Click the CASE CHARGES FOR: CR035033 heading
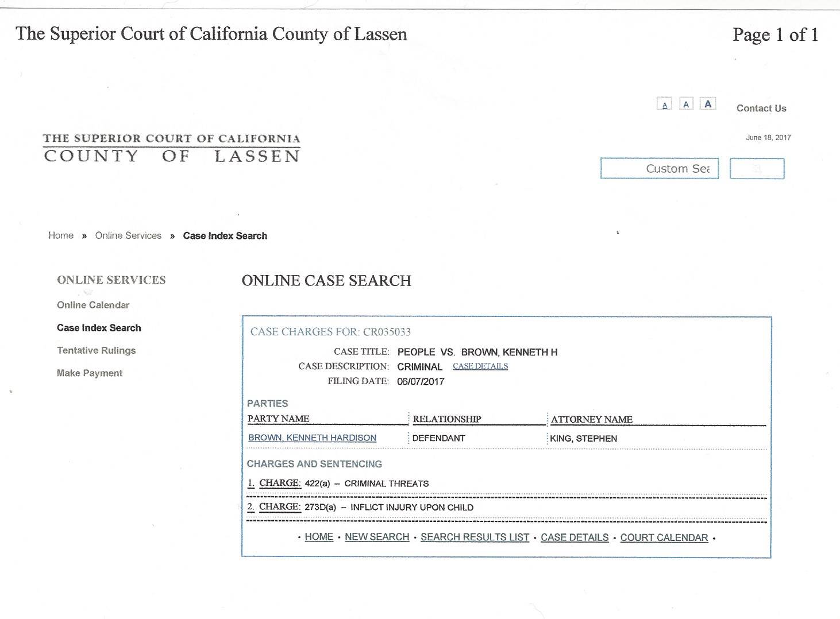This screenshot has height=619, width=840. click(x=330, y=332)
